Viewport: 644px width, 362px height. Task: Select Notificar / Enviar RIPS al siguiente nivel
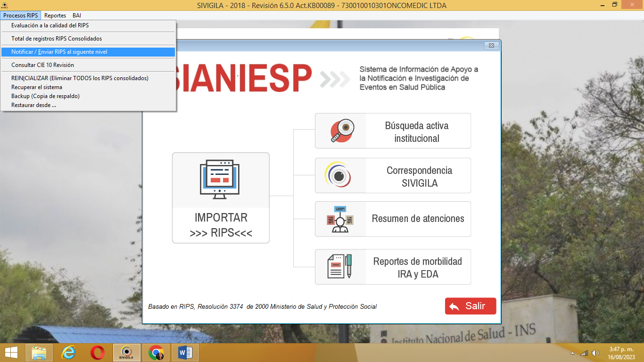click(x=59, y=52)
